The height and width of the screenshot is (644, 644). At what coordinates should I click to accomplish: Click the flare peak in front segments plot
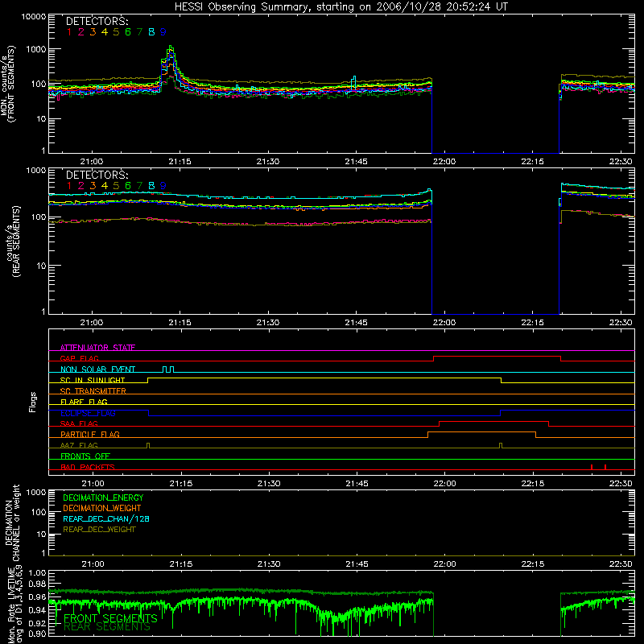tap(171, 48)
